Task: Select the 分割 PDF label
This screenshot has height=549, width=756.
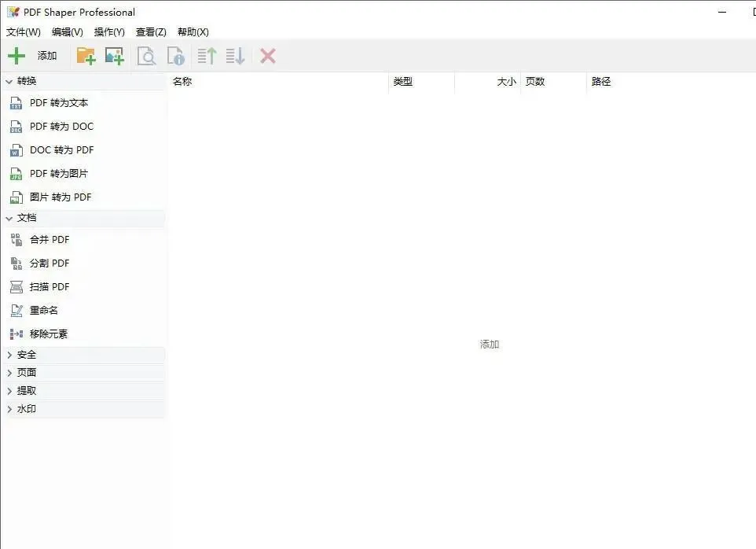Action: click(50, 263)
